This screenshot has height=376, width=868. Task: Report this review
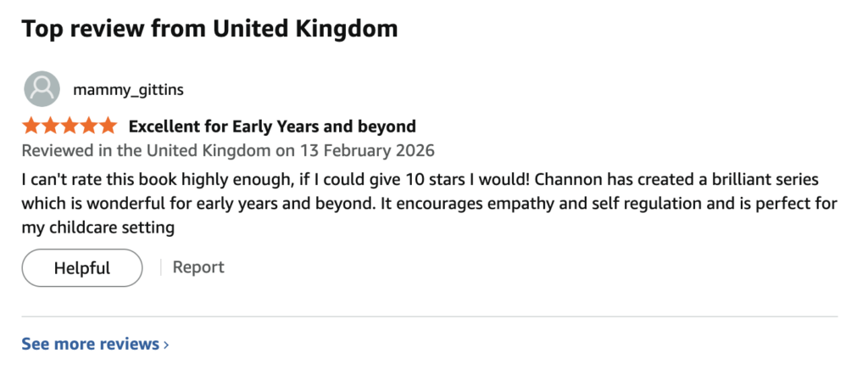(x=198, y=267)
